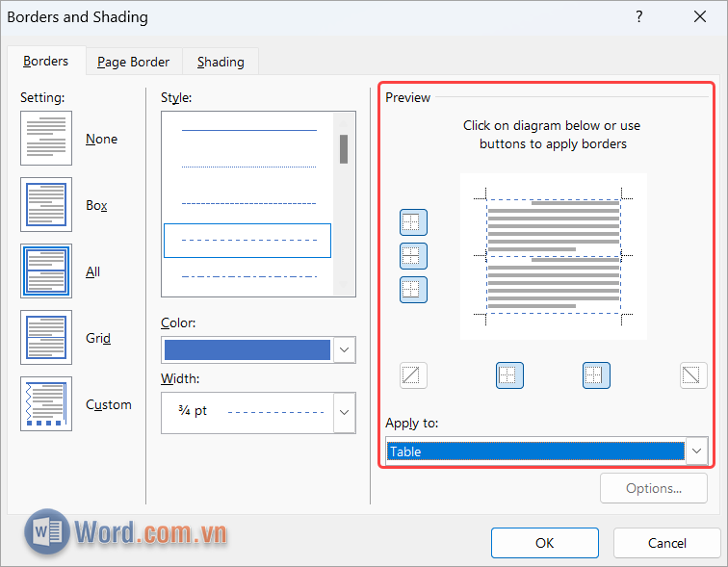Toggle the left border button
The height and width of the screenshot is (567, 728).
pyautogui.click(x=509, y=375)
